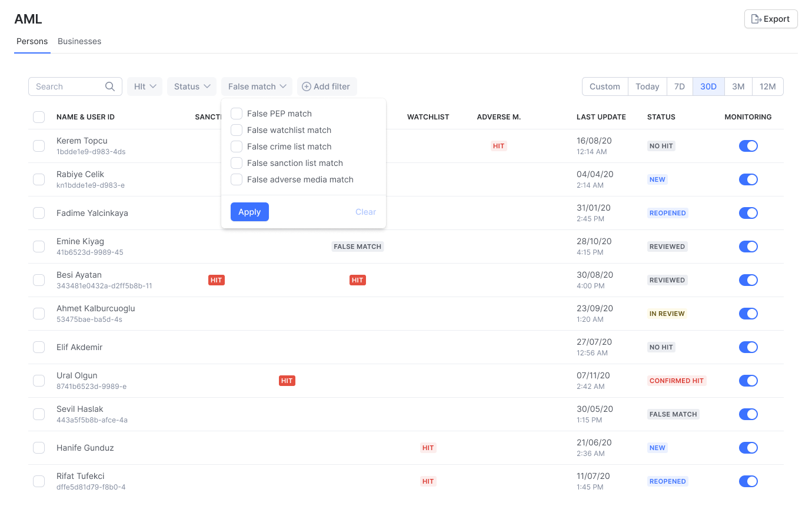812x506 pixels.
Task: Click the search magnifier icon
Action: pos(110,86)
